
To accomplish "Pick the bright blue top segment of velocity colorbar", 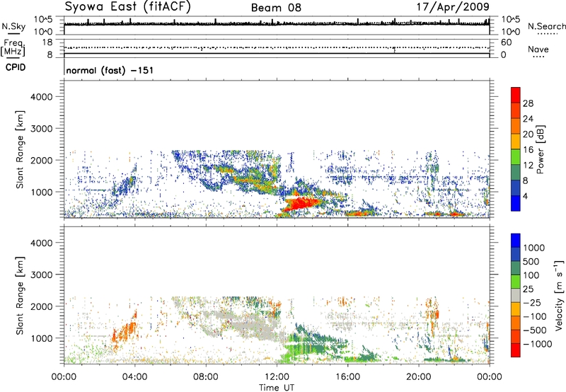I will [516, 241].
